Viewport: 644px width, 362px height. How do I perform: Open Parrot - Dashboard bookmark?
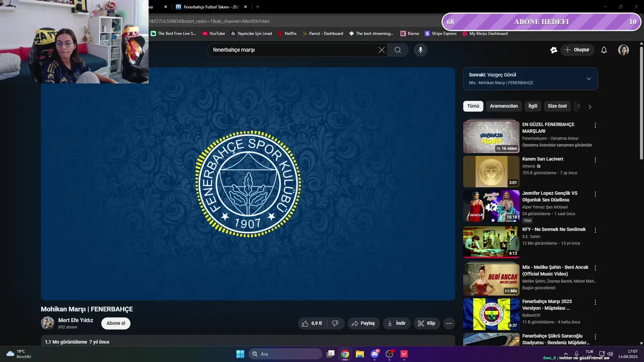pos(322,34)
